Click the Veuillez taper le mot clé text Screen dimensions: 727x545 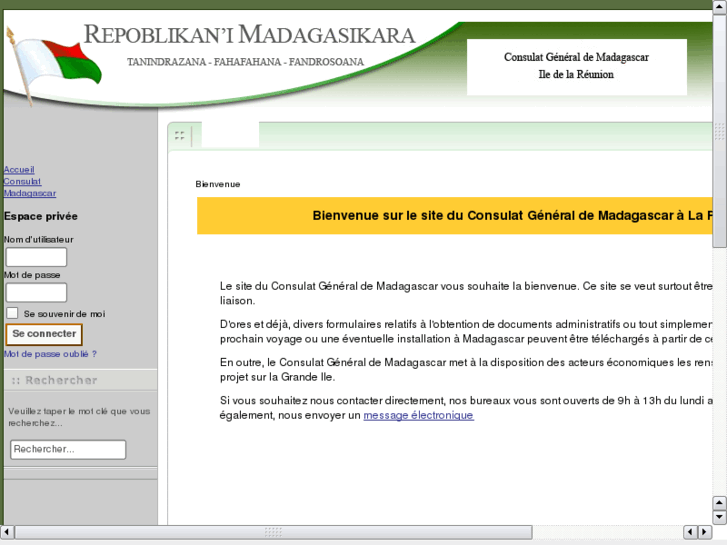click(x=79, y=417)
